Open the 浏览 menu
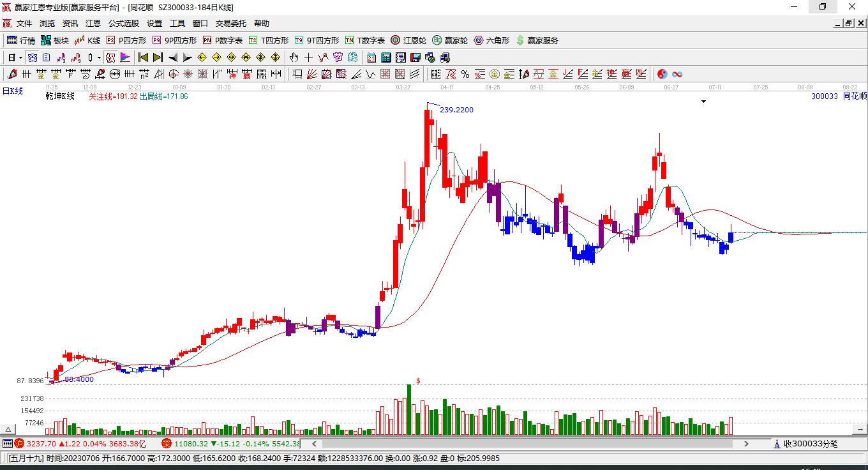Image resolution: width=868 pixels, height=470 pixels. 47,24
